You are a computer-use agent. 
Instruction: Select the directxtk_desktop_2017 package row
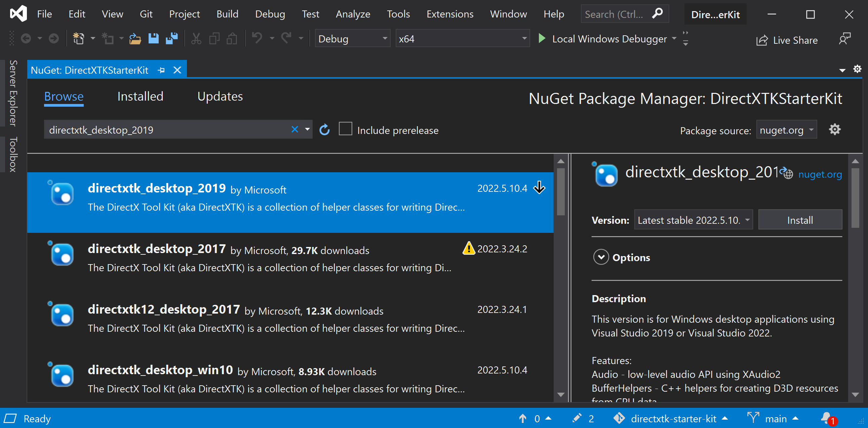click(290, 263)
